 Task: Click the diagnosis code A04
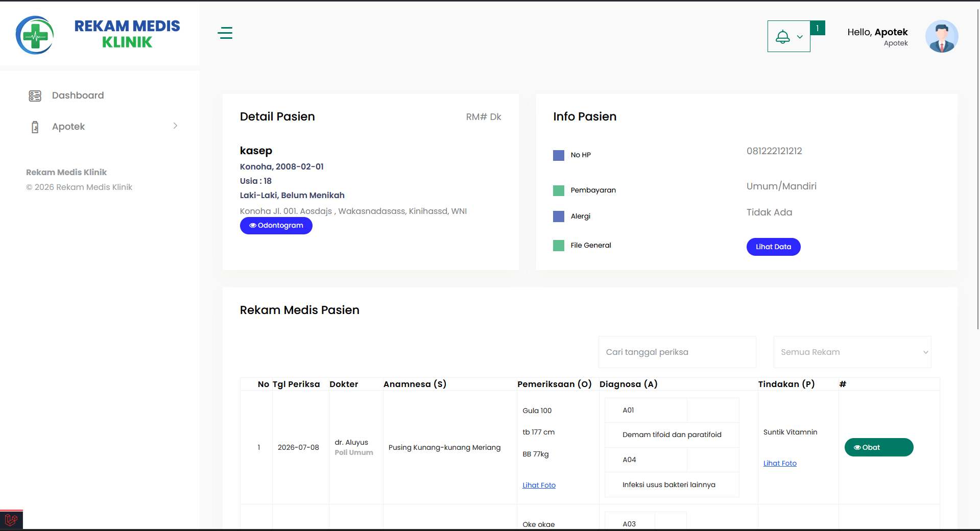point(629,460)
